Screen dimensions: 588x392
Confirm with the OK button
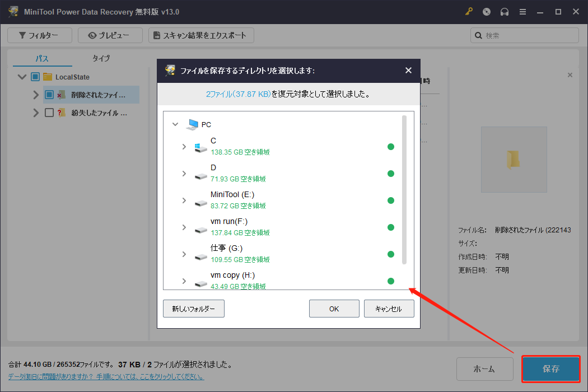[x=334, y=309]
